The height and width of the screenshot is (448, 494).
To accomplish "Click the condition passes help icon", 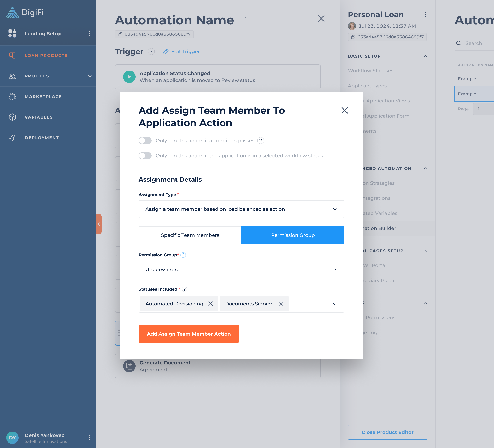I will (261, 141).
